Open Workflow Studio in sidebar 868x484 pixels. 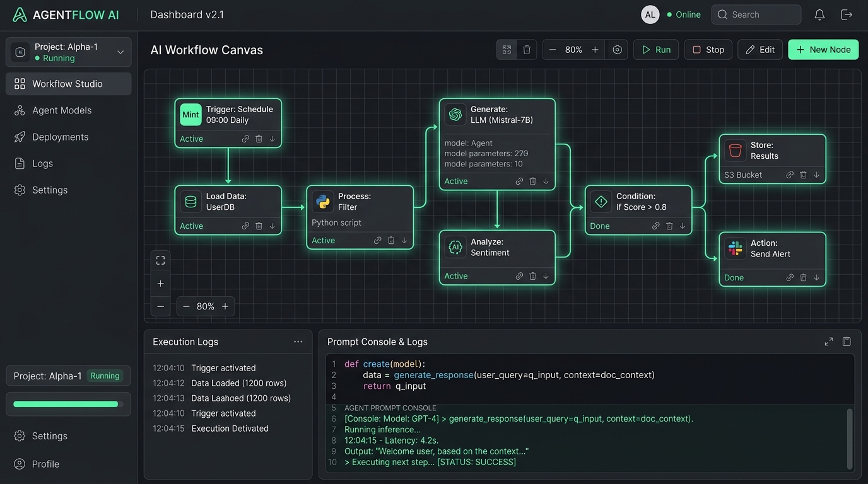(x=69, y=84)
